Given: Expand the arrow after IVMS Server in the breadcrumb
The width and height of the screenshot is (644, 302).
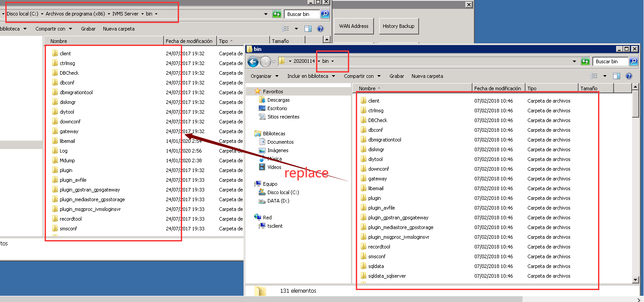Looking at the screenshot, I should 143,14.
